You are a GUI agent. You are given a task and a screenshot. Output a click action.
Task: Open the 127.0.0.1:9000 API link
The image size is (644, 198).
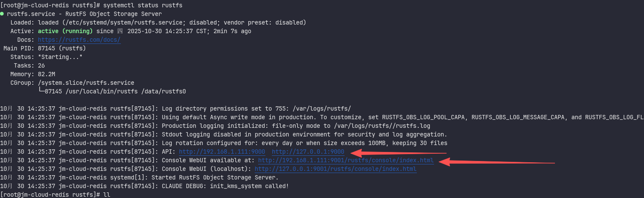[308, 152]
